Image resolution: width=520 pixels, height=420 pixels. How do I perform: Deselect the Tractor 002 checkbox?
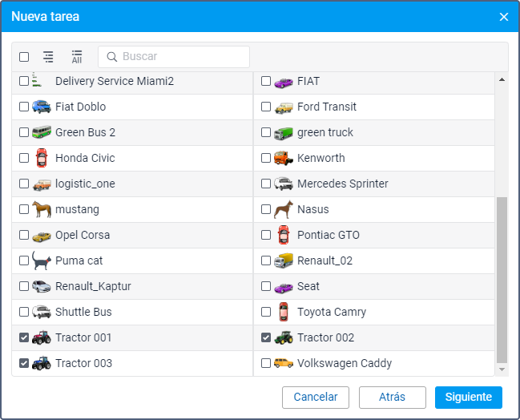266,337
